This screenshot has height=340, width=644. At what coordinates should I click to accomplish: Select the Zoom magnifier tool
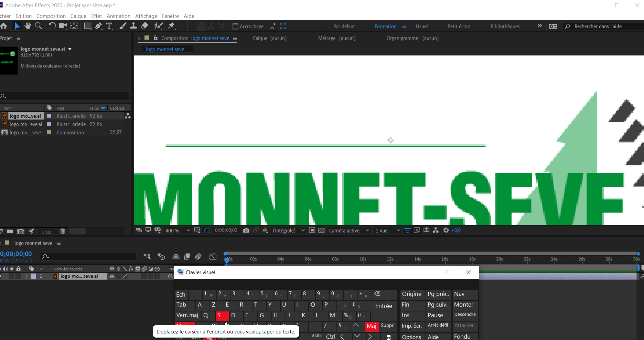point(39,26)
